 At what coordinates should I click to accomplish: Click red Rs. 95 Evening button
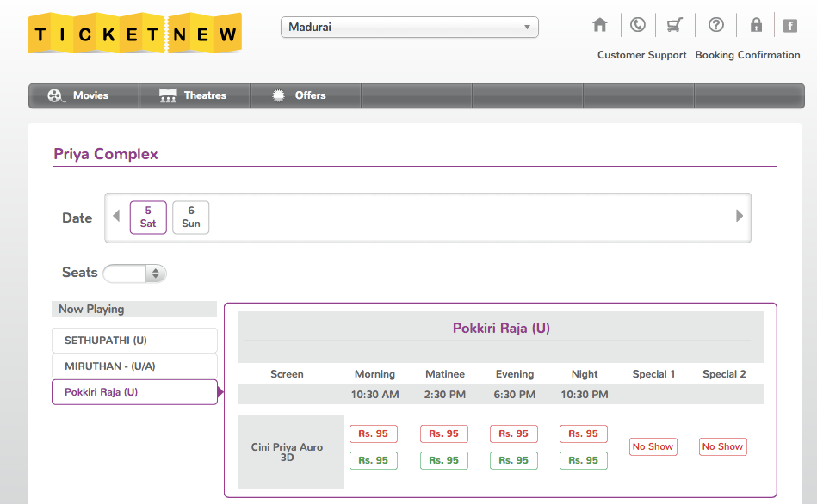(514, 433)
